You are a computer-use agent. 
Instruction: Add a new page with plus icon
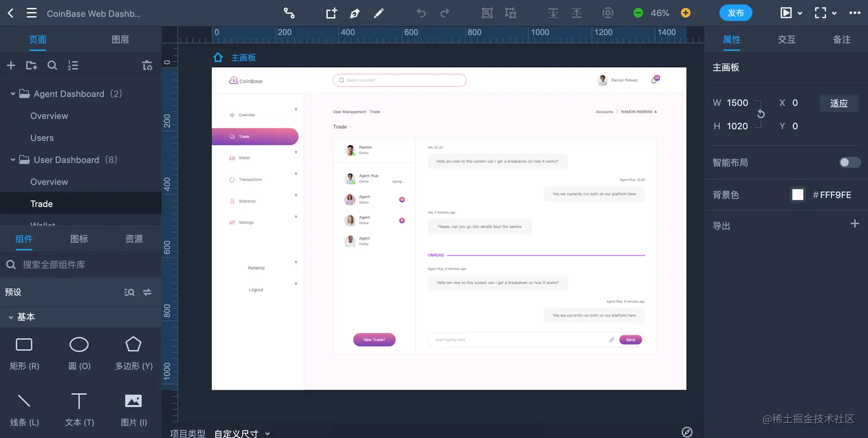coord(11,65)
